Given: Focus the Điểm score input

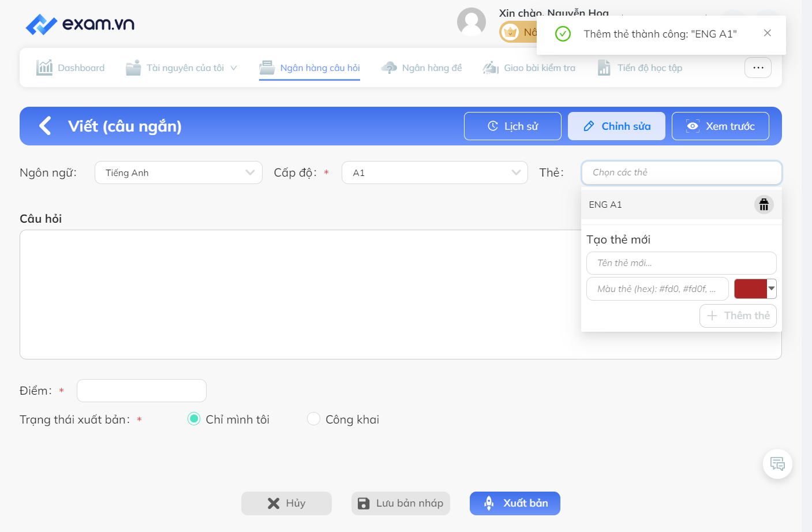Looking at the screenshot, I should tap(141, 391).
